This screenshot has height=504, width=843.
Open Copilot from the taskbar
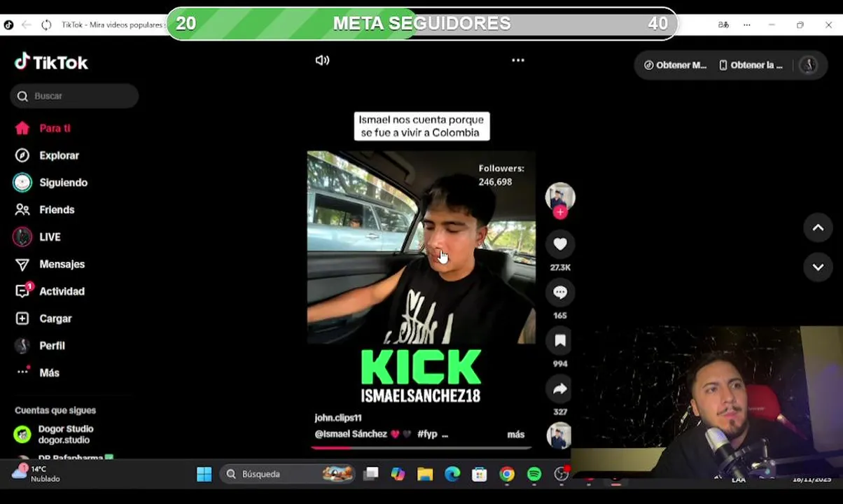tap(398, 475)
